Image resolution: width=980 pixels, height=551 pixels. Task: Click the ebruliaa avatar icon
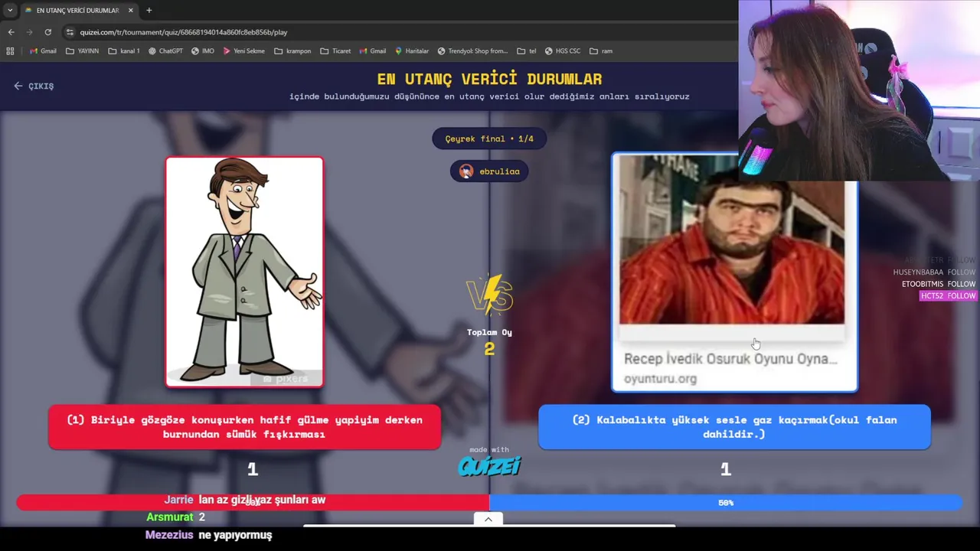pyautogui.click(x=466, y=171)
